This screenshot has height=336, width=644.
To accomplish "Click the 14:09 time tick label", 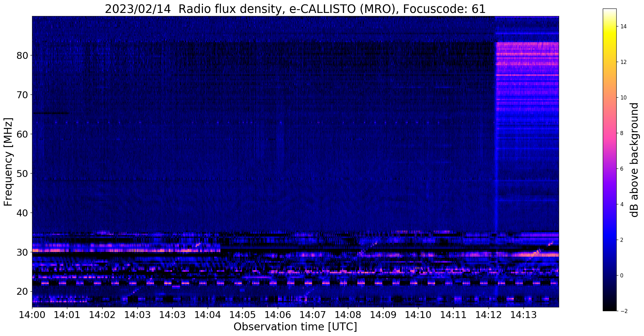I will (383, 314).
